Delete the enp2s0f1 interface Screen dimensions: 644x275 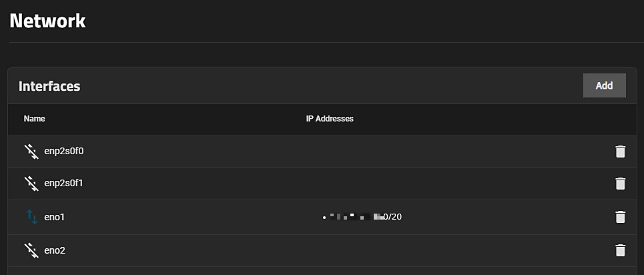[x=620, y=184]
